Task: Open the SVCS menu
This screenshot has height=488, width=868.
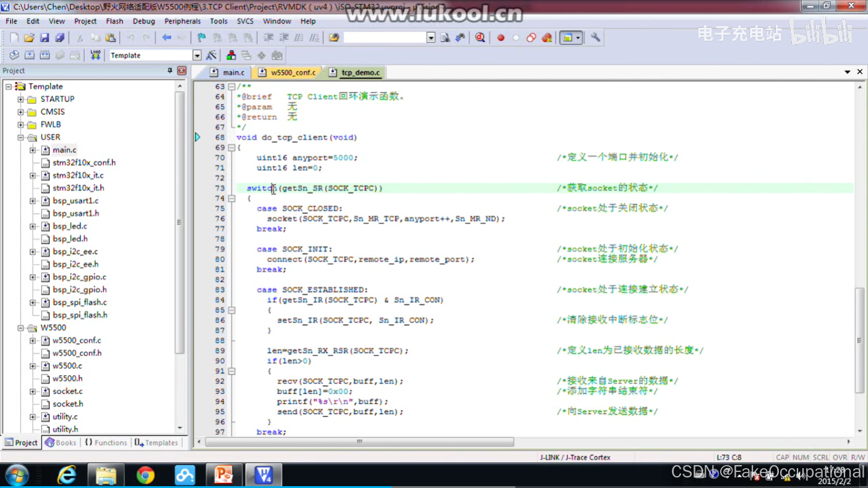Action: pos(245,21)
